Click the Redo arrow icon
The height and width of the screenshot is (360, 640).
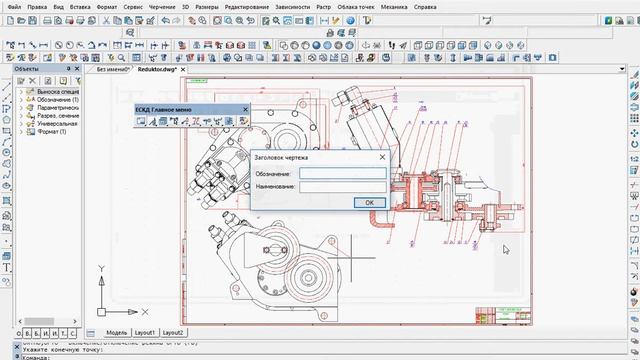pos(176,20)
